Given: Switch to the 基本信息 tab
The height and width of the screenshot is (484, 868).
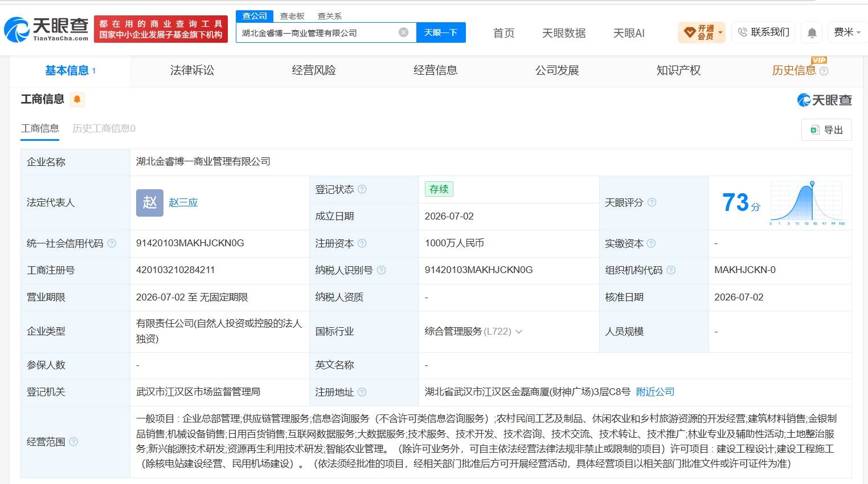Looking at the screenshot, I should (x=70, y=71).
